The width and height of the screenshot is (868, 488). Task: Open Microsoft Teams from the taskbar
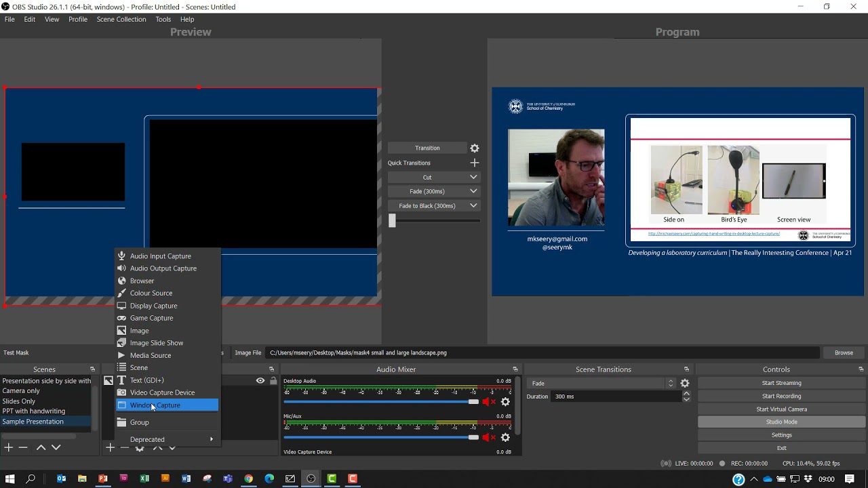(x=228, y=479)
